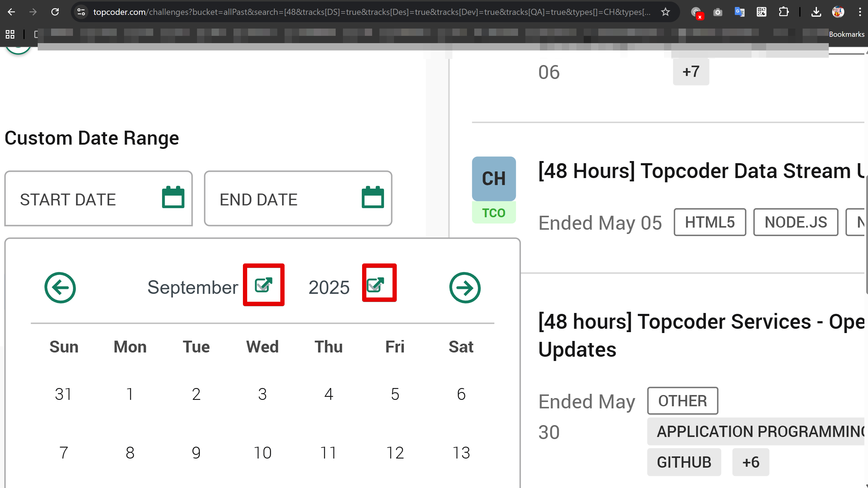Open the END DATE calendar icon
Screen dimensions: 868x488
point(372,197)
